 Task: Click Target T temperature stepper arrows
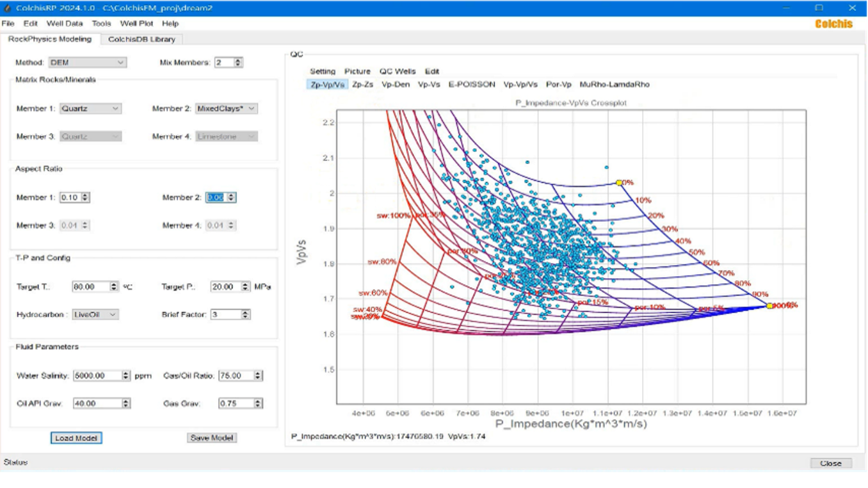(114, 287)
